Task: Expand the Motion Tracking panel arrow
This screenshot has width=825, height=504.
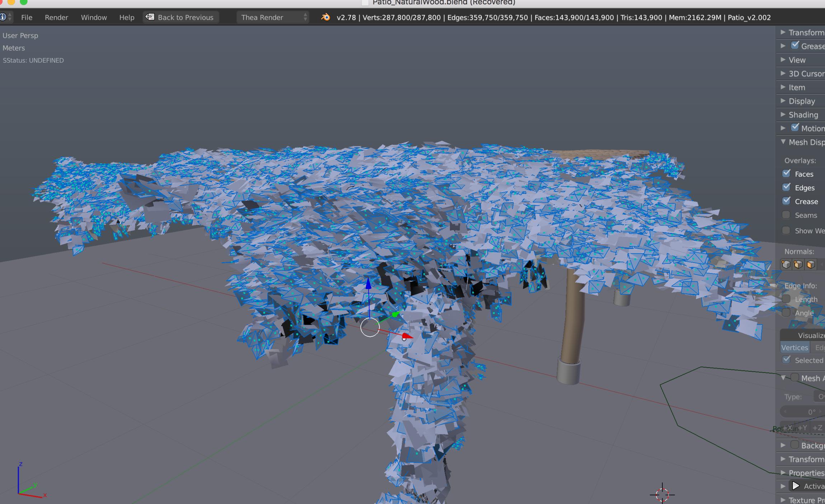Action: [783, 128]
